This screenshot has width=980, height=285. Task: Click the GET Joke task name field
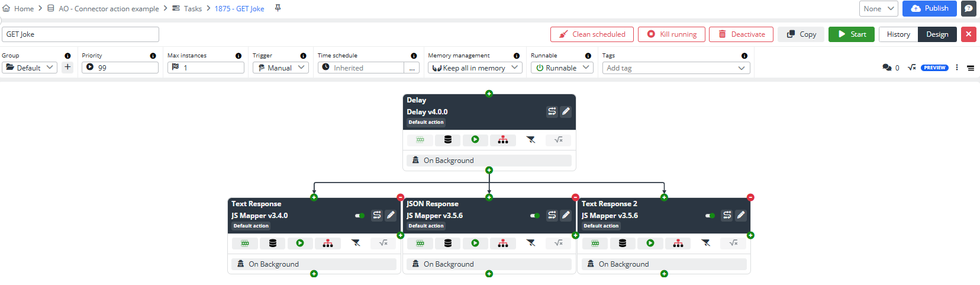(x=80, y=34)
